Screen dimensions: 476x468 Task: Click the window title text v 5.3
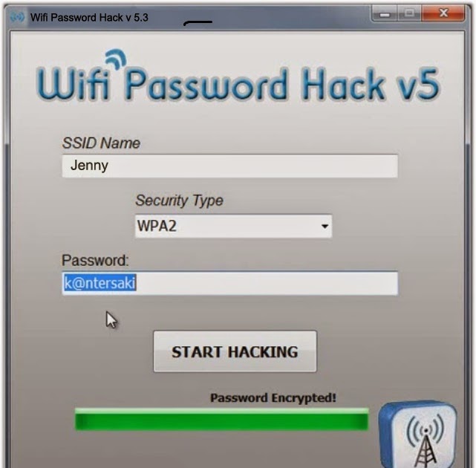click(137, 17)
